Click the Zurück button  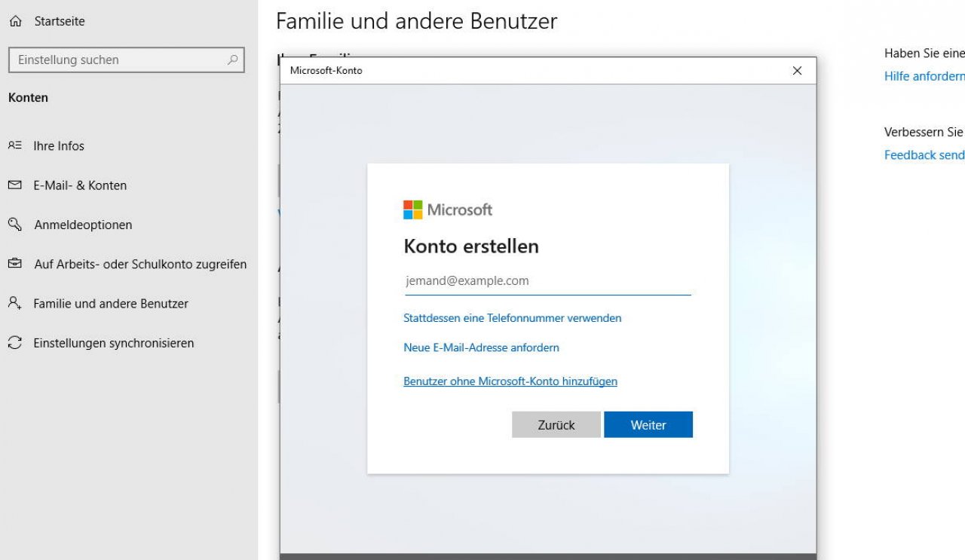556,424
